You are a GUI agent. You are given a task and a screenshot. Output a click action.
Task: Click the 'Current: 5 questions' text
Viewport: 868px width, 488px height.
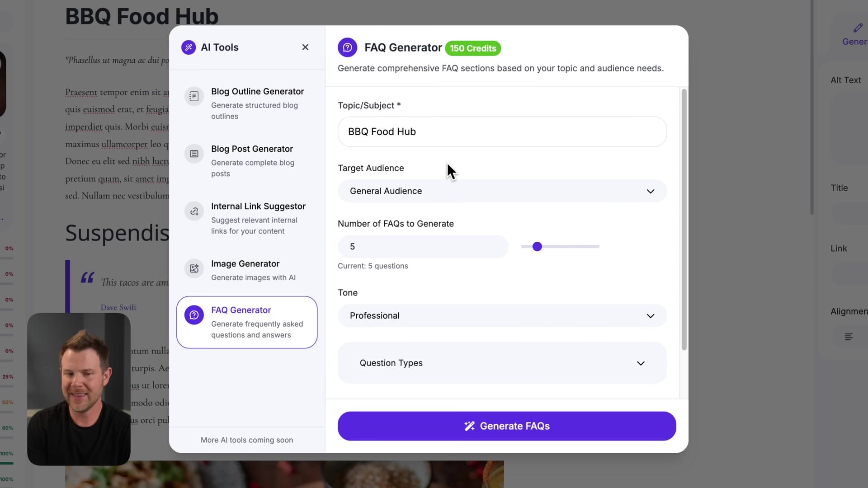(373, 266)
